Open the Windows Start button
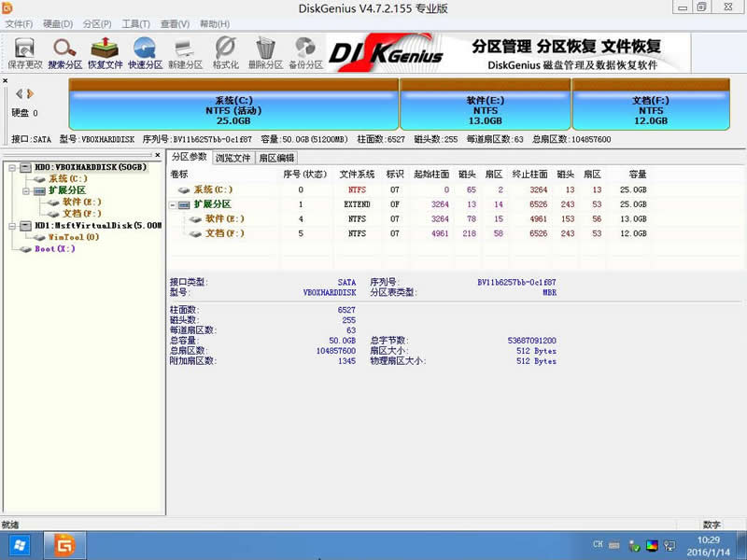The width and height of the screenshot is (747, 560). (20, 544)
